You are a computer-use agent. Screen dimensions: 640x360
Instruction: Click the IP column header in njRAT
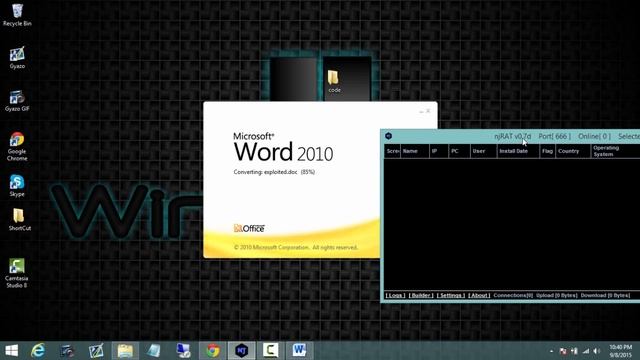point(439,151)
